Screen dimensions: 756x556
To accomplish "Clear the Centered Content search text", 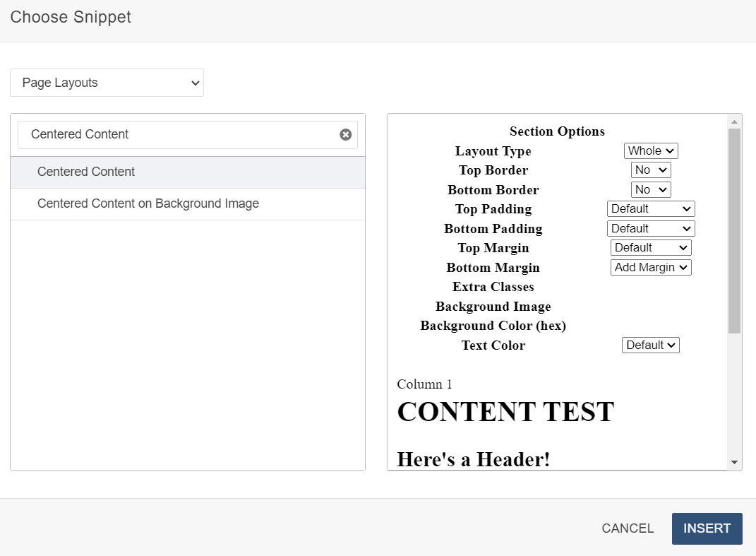I will pos(345,134).
